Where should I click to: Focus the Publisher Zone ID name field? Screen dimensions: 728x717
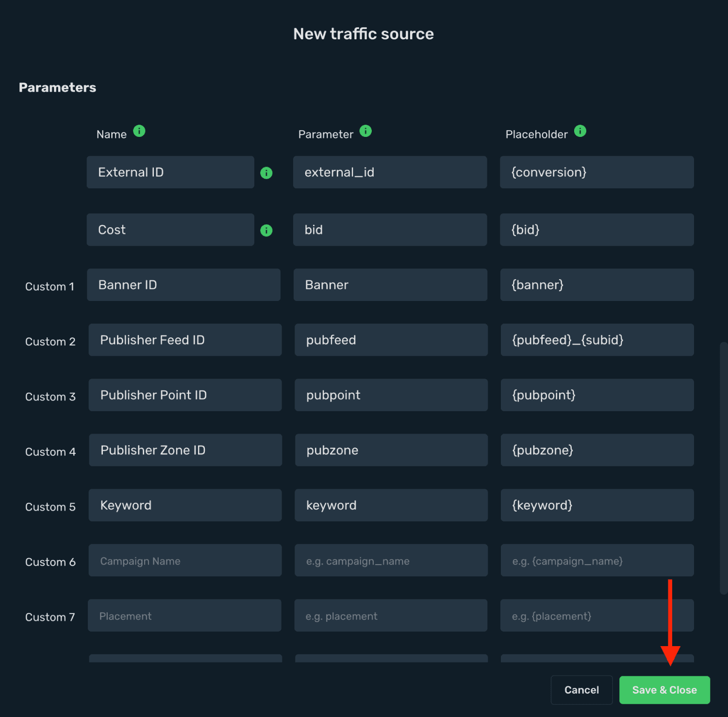(185, 450)
